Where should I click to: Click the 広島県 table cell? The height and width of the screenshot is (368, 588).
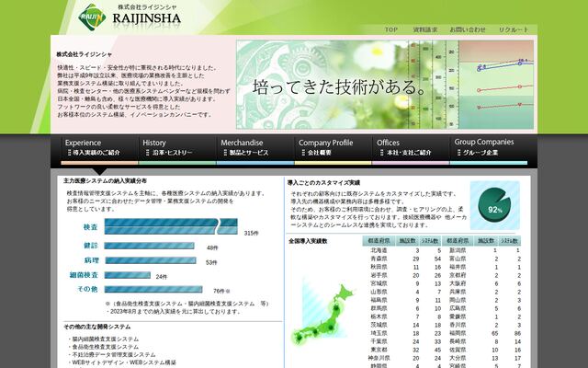click(458, 308)
